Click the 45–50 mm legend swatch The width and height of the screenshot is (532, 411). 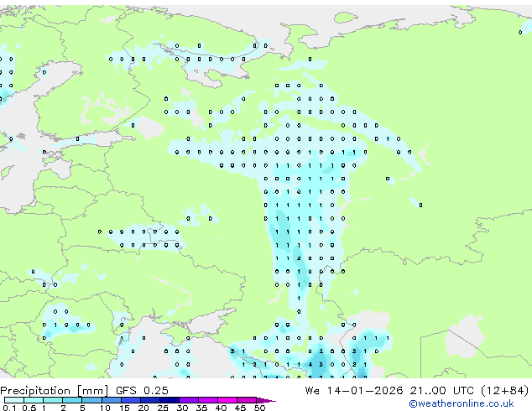click(x=247, y=400)
